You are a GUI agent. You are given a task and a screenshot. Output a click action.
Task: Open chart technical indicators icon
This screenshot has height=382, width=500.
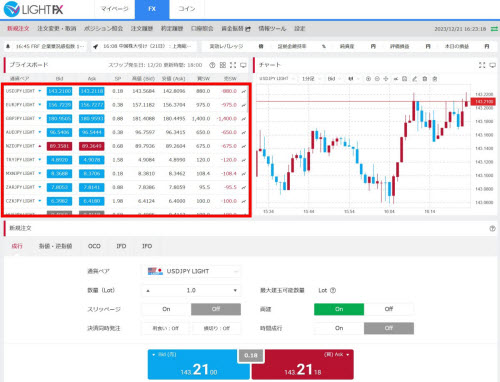[396, 79]
